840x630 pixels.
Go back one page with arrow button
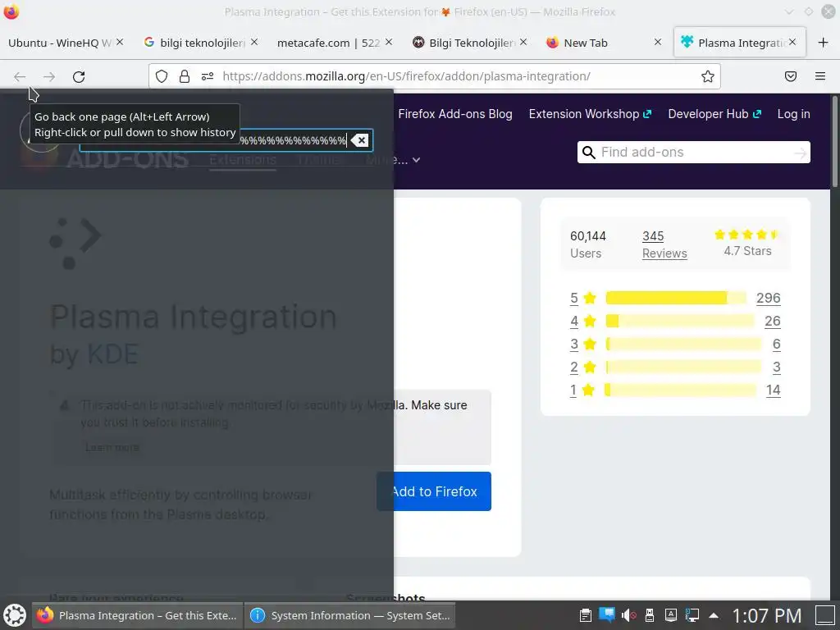pyautogui.click(x=20, y=76)
